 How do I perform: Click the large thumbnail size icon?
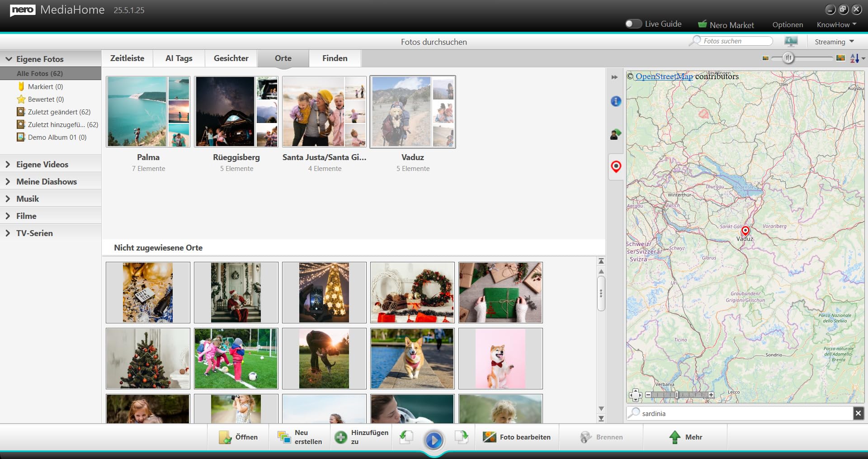[841, 58]
